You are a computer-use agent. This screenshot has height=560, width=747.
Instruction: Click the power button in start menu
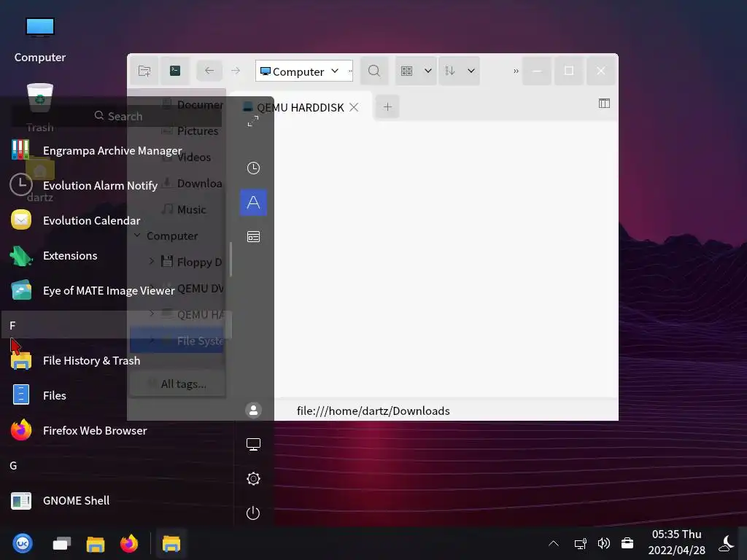[x=253, y=513]
